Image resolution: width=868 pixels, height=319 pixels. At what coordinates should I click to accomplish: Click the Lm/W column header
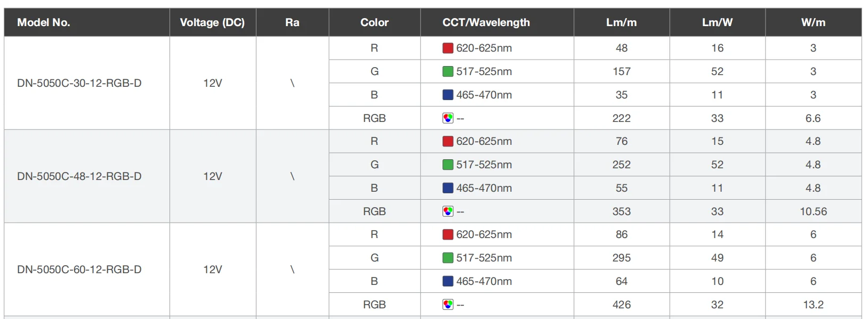(x=717, y=22)
